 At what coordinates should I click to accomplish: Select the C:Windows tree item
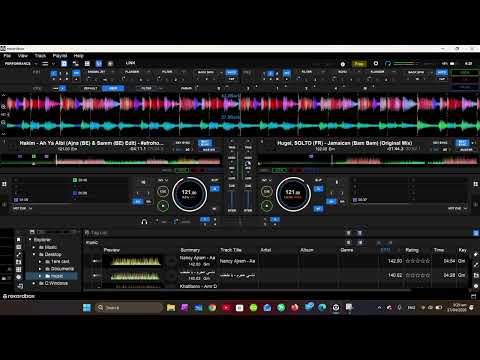click(53, 283)
